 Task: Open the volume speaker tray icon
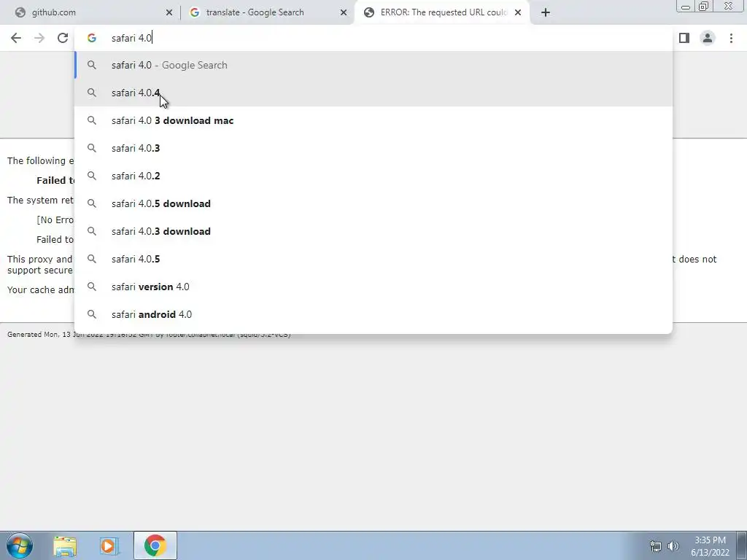pos(673,546)
